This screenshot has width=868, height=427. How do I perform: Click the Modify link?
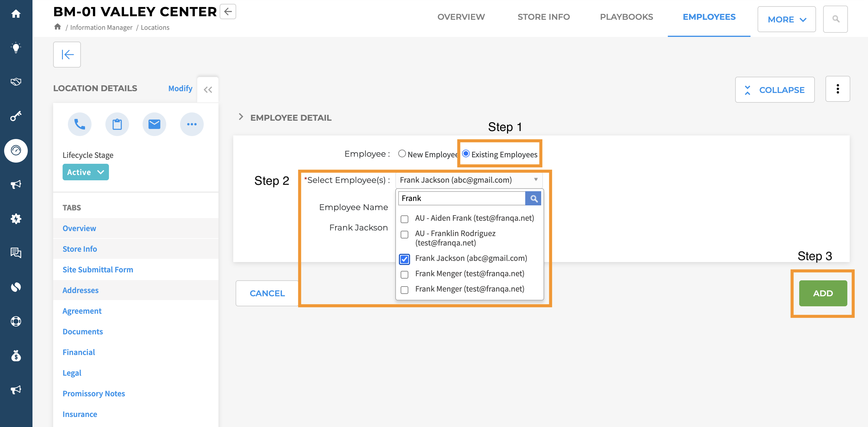click(180, 88)
